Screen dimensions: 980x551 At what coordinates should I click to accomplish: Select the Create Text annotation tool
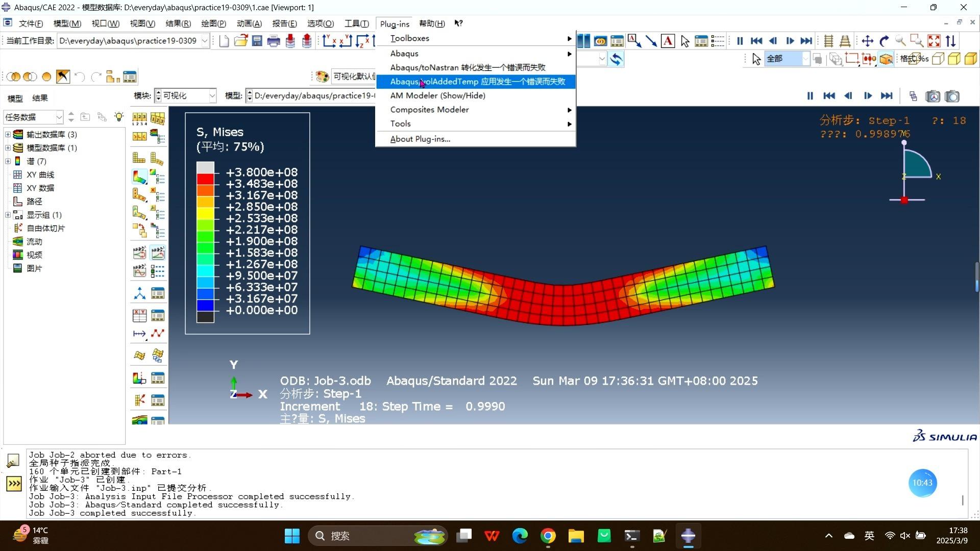668,41
